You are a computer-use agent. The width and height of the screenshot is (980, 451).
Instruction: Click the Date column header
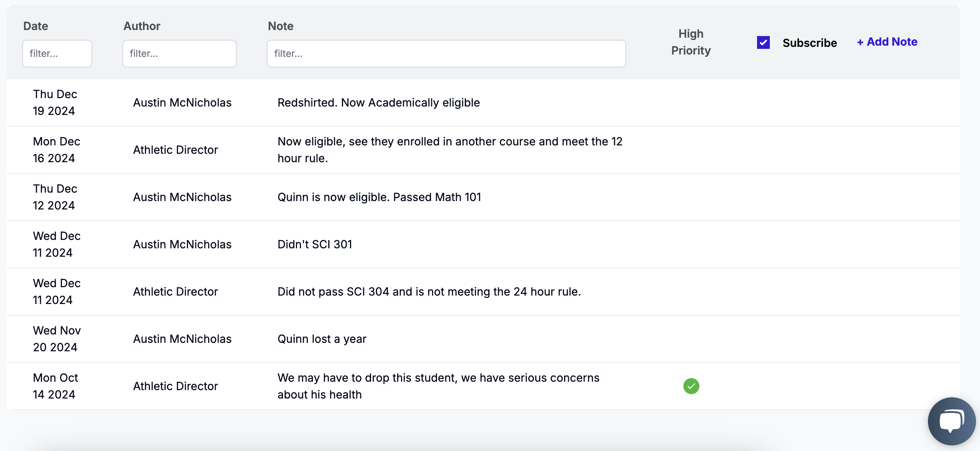pos(36,26)
